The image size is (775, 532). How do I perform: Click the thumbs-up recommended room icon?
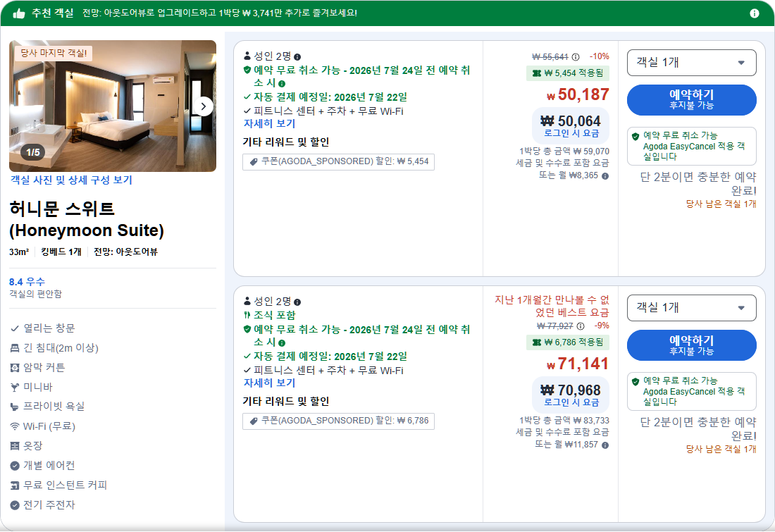[x=19, y=13]
